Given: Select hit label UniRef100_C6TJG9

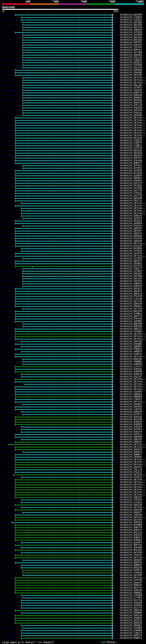Looking at the screenshot, I should pos(131,309).
